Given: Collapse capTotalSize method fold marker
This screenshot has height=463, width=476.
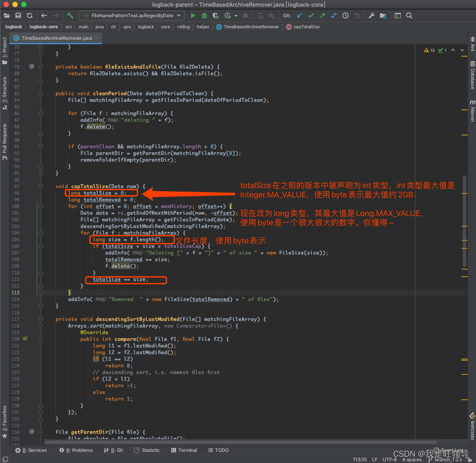Looking at the screenshot, I should coord(41,186).
